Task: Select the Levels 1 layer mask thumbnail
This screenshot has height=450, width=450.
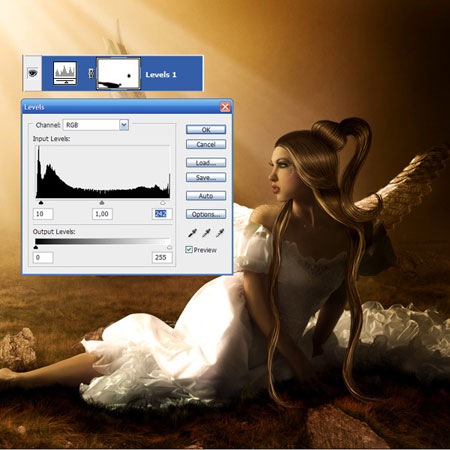Action: click(x=118, y=73)
